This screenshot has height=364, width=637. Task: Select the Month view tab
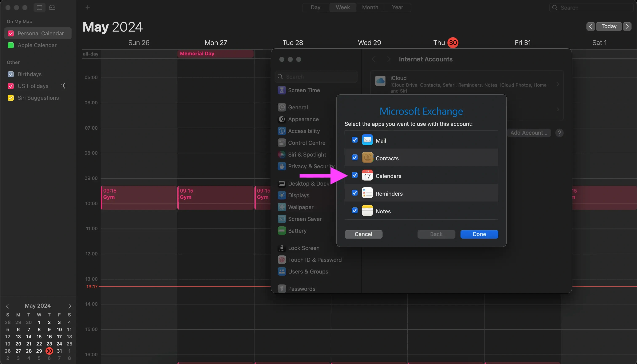pyautogui.click(x=370, y=7)
